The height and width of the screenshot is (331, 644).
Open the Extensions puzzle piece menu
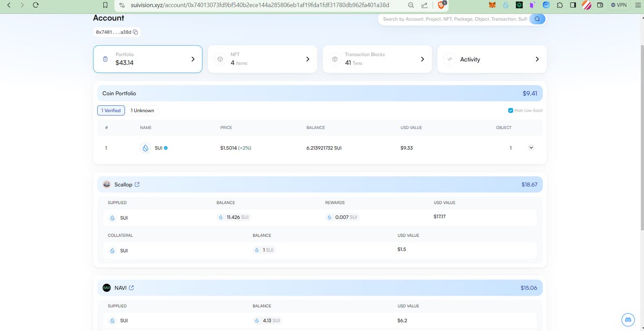point(560,5)
